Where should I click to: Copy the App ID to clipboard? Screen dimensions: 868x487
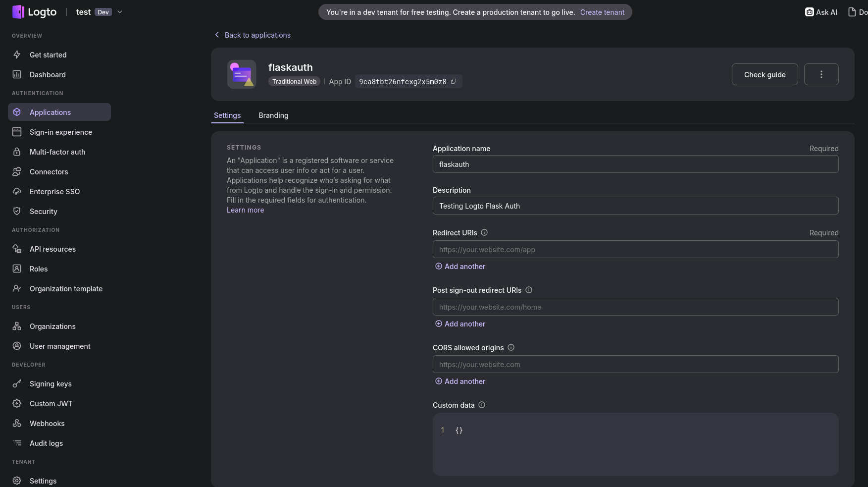[454, 82]
